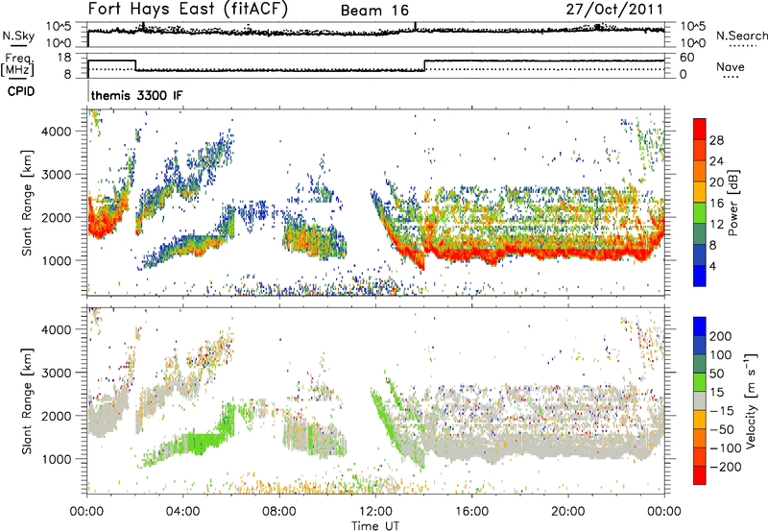
Task: Click the 'Velocity [m s-1]' color bar label
Action: (750, 400)
